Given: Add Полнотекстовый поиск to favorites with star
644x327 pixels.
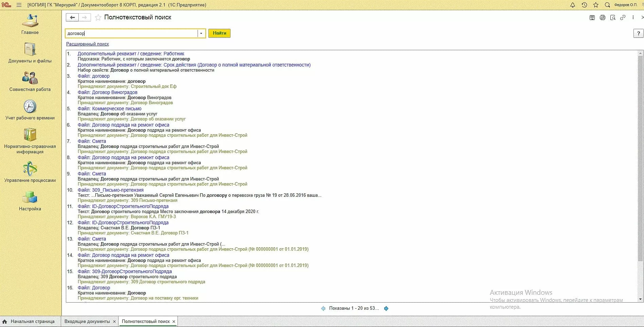Looking at the screenshot, I should click(x=98, y=18).
